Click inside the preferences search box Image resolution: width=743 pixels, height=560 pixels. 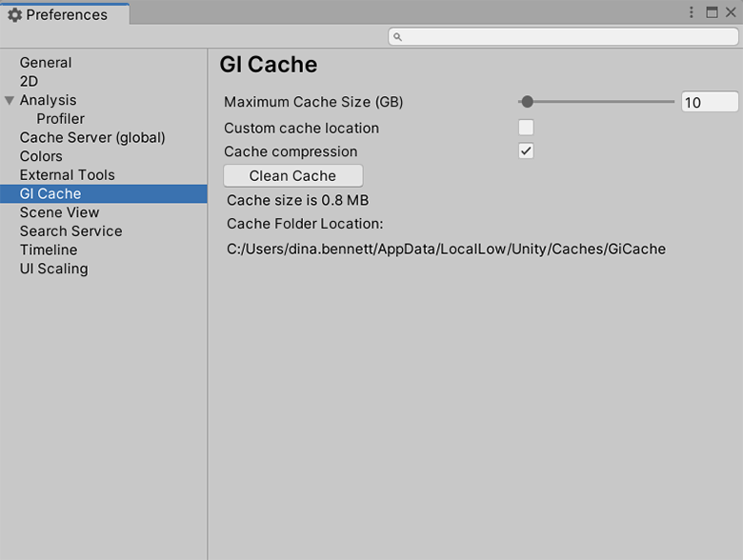567,36
